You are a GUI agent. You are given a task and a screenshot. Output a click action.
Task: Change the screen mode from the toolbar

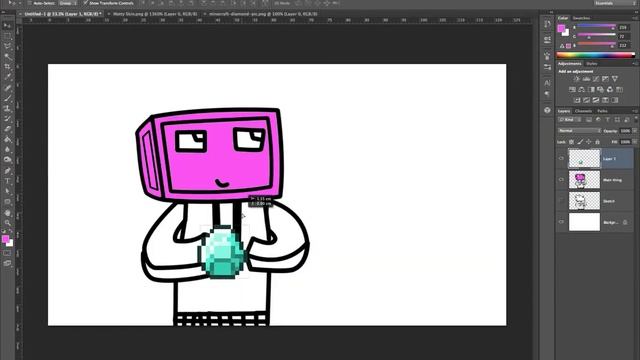click(7, 263)
